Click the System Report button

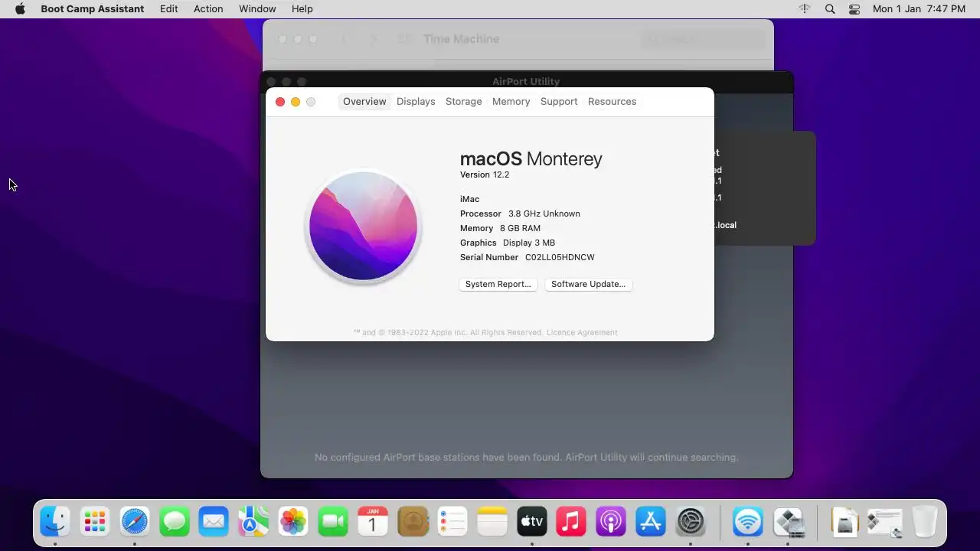coord(498,284)
